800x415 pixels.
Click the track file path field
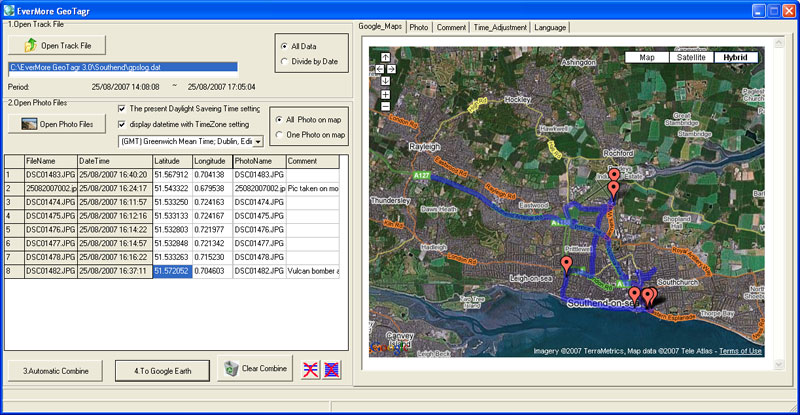pyautogui.click(x=123, y=67)
